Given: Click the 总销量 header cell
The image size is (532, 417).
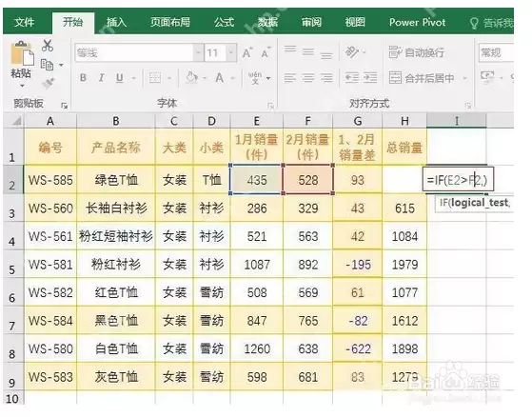Looking at the screenshot, I should click(x=404, y=148).
